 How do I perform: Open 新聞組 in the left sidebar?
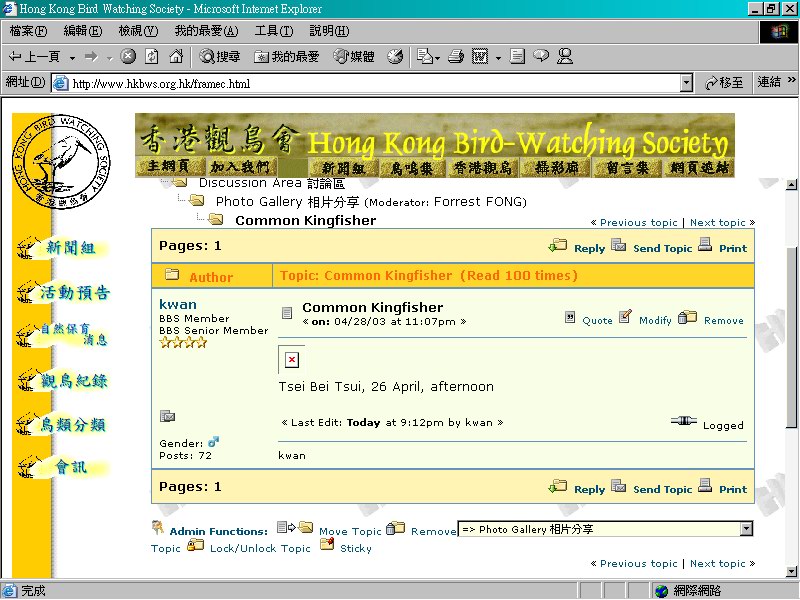pyautogui.click(x=62, y=248)
